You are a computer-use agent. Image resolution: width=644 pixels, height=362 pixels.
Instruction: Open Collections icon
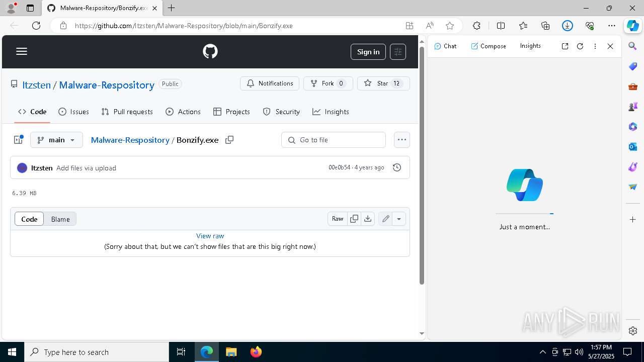tap(545, 26)
